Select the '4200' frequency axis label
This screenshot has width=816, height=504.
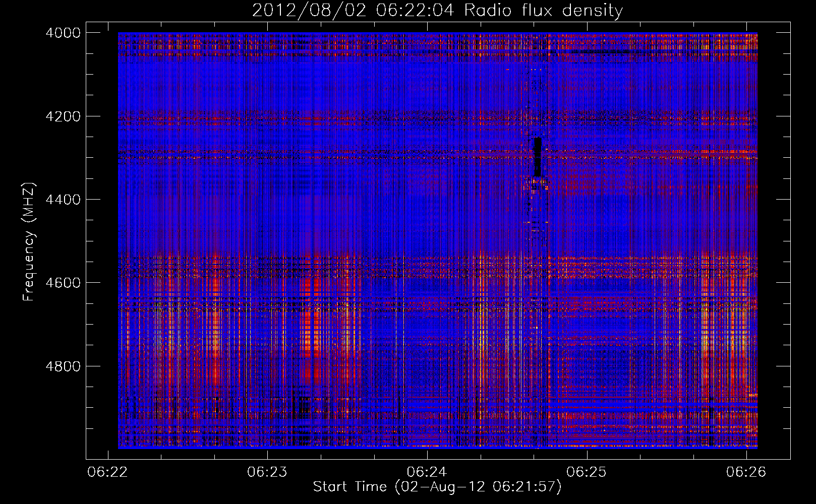click(63, 116)
